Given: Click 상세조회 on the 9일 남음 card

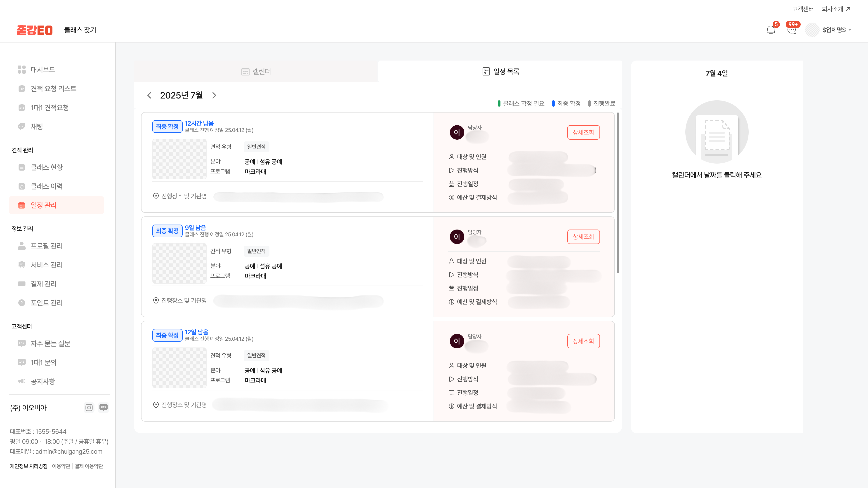Looking at the screenshot, I should [583, 237].
